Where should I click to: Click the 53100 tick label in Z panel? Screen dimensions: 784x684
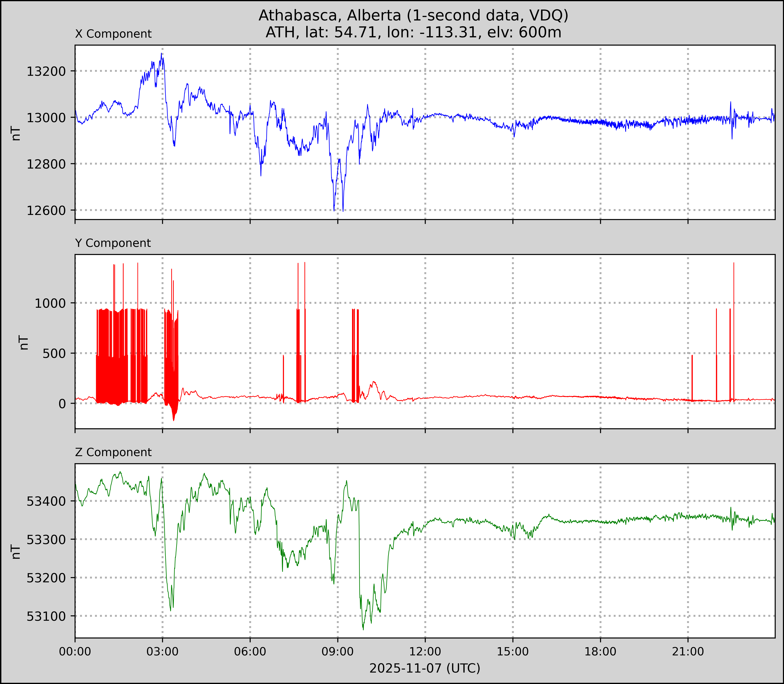pos(46,616)
